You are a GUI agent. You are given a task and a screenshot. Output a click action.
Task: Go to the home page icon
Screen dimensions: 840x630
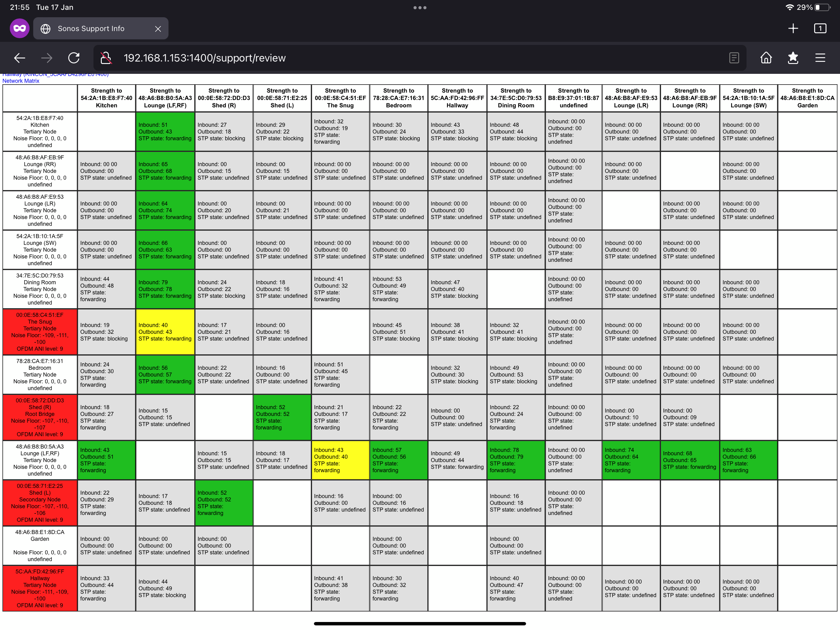766,58
